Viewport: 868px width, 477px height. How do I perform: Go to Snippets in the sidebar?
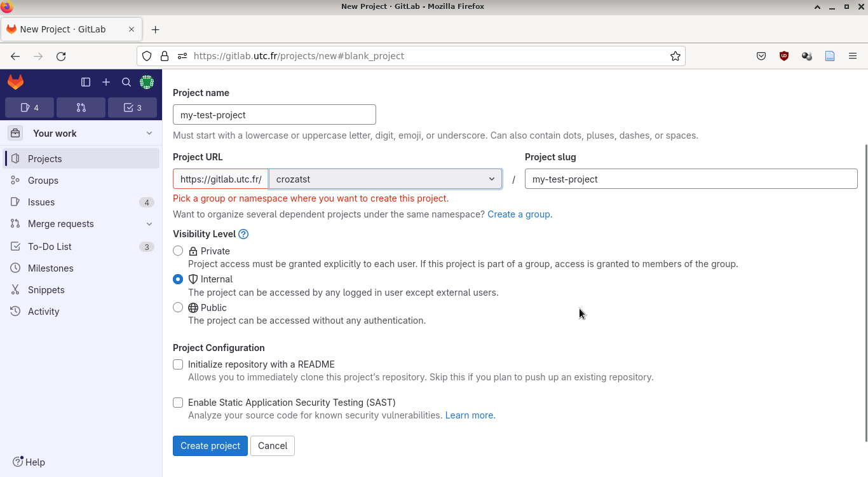click(46, 290)
